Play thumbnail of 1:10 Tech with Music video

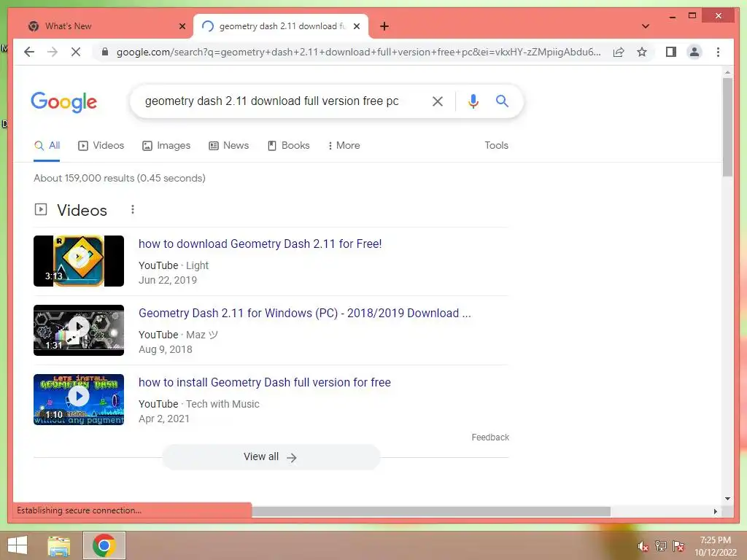tap(79, 400)
